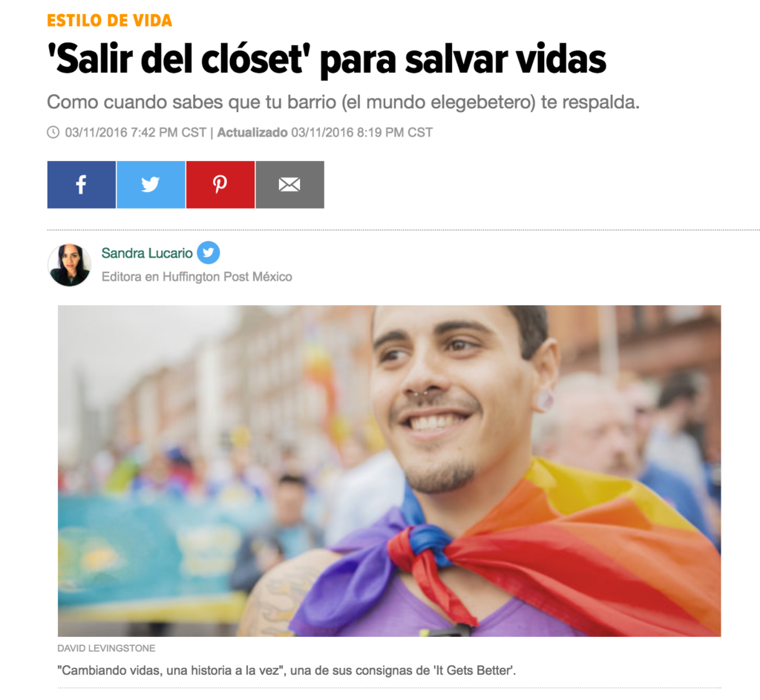The image size is (760, 700).
Task: Click the bold 'Actualizado' label
Action: (252, 132)
